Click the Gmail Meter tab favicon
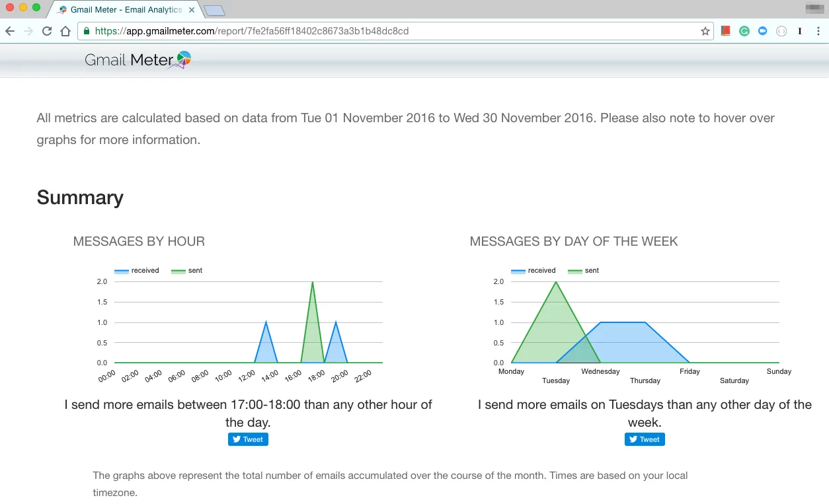Viewport: 829px width, 504px height. (62, 10)
